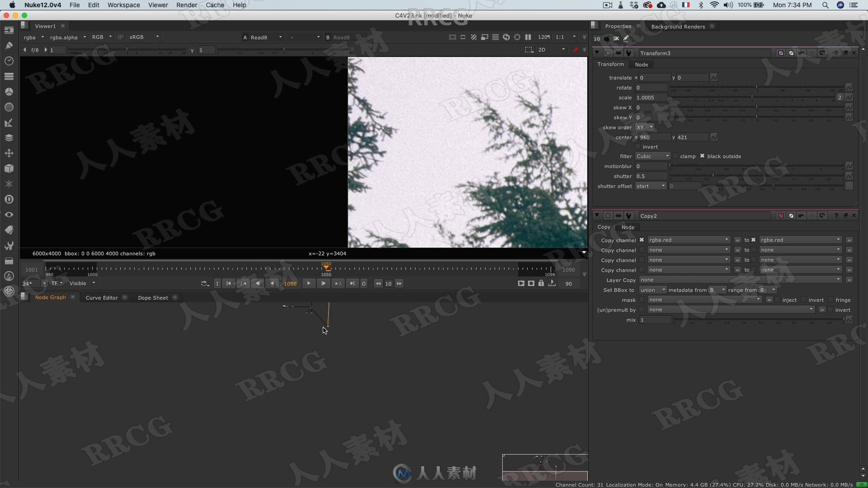Enable the Copy channel rgba.red checkbox
Image resolution: width=868 pixels, height=488 pixels.
(x=642, y=239)
